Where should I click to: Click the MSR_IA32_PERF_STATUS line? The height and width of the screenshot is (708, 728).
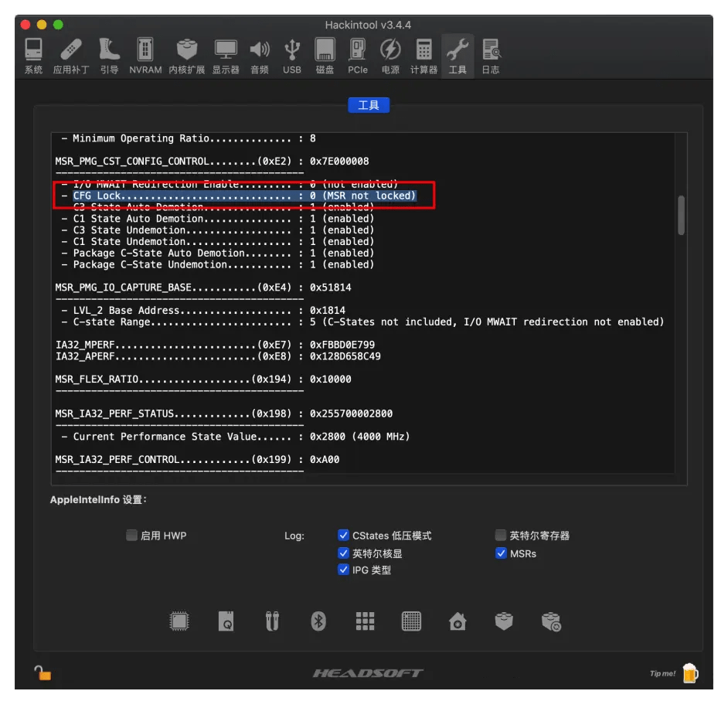(x=224, y=414)
